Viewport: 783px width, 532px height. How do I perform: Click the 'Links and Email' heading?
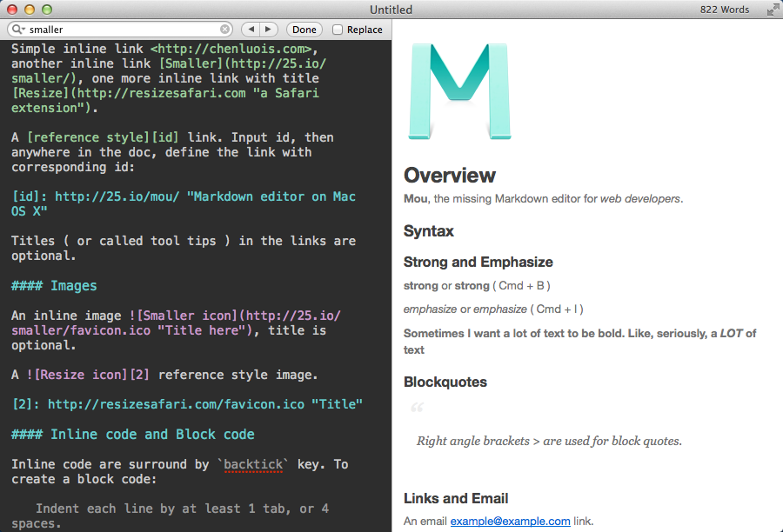[x=455, y=498]
